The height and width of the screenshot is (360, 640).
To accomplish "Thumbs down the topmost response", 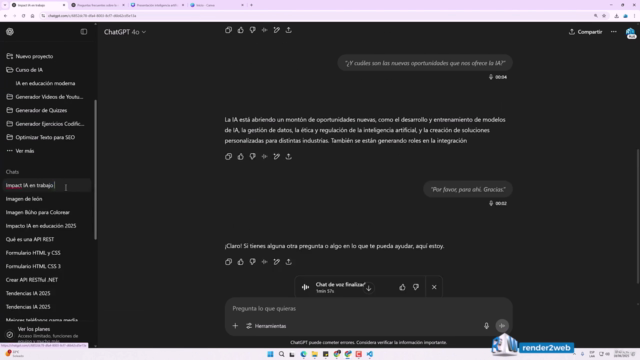I will (253, 30).
